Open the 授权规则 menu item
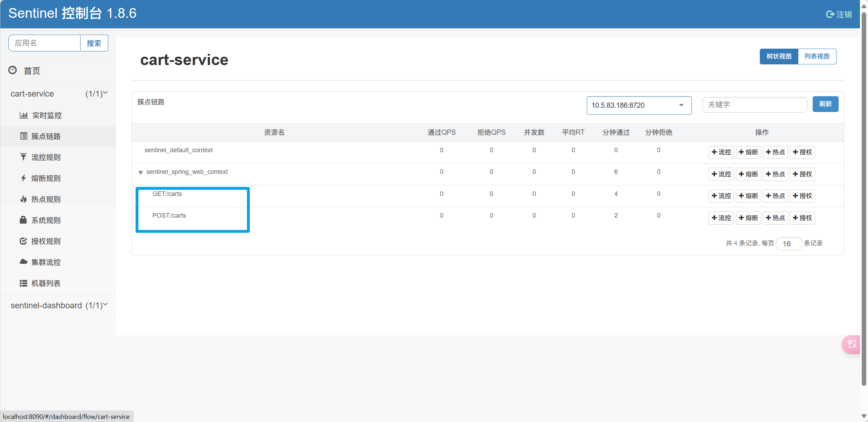 pos(46,241)
